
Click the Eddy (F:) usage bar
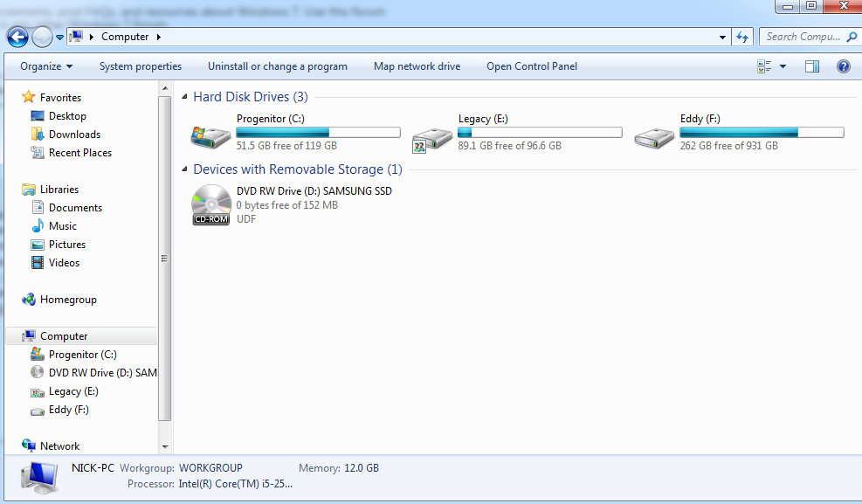[762, 133]
